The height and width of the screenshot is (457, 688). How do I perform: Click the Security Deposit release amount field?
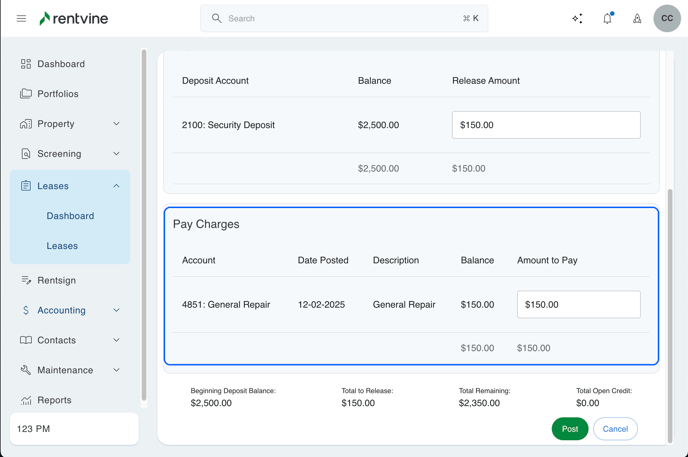pos(546,125)
